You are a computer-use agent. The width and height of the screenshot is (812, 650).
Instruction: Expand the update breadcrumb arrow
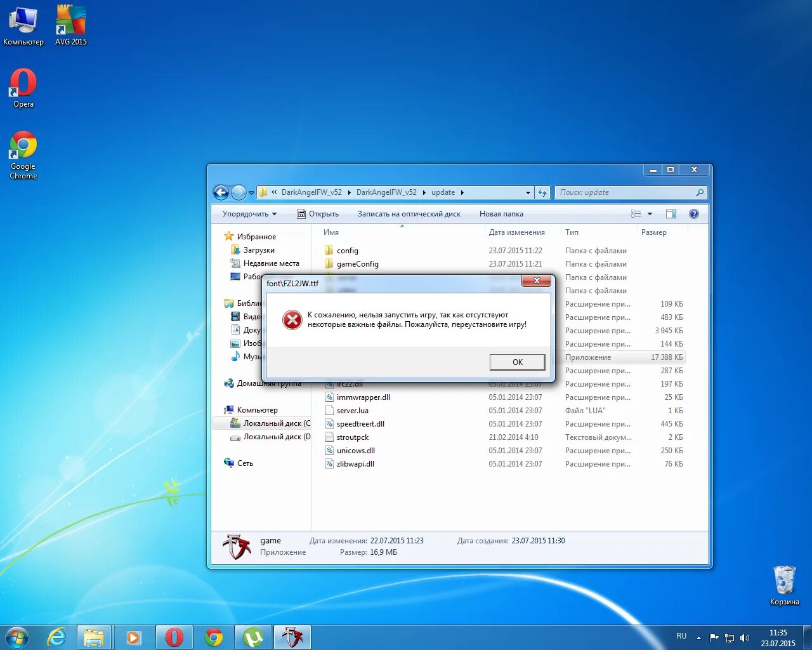pos(462,192)
